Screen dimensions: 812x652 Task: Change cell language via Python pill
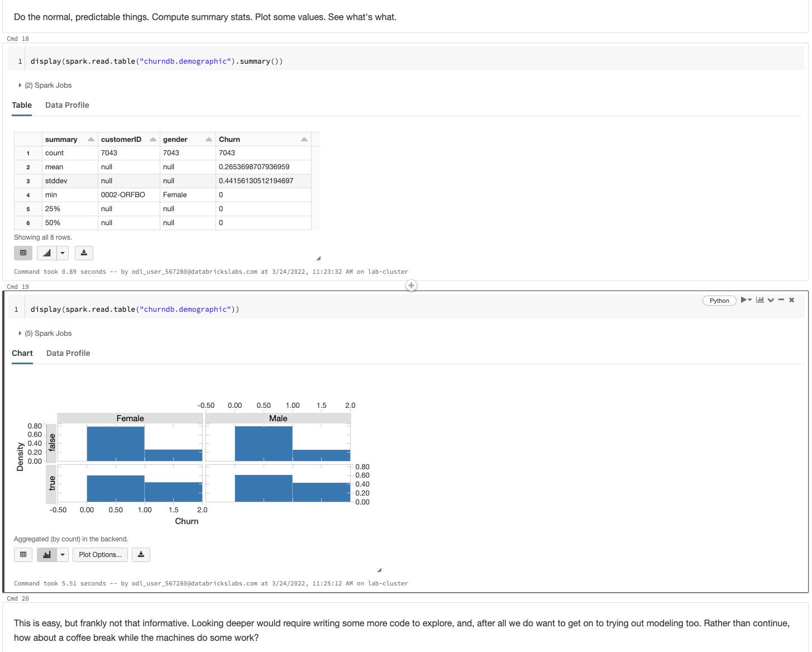[x=719, y=301]
